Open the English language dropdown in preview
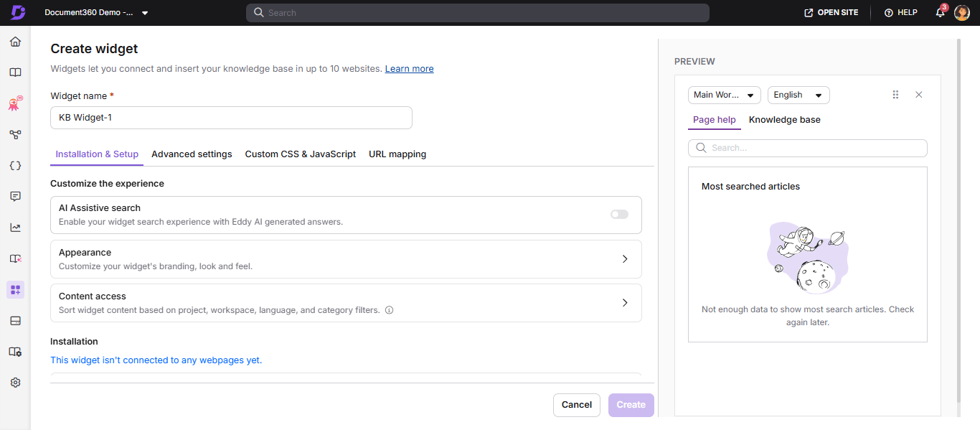The image size is (980, 430). (x=798, y=95)
